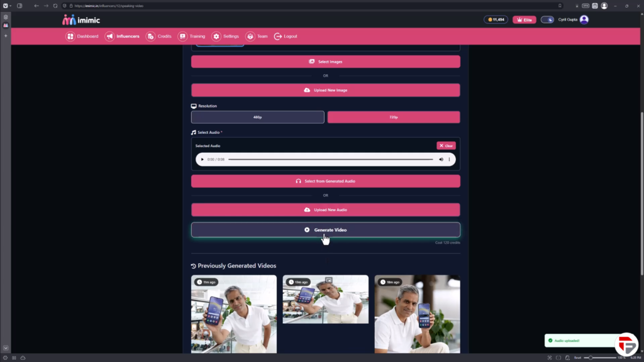Open the audio player's three-dot options menu

pos(449,160)
